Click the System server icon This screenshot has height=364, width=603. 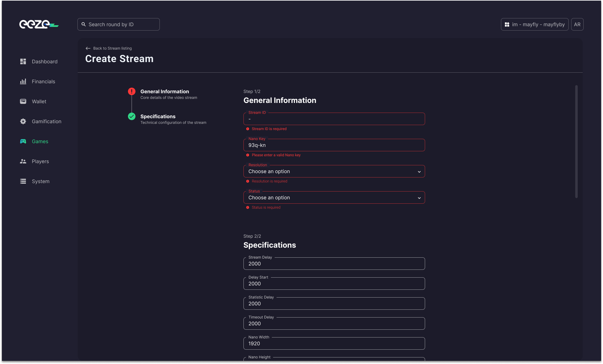[23, 181]
